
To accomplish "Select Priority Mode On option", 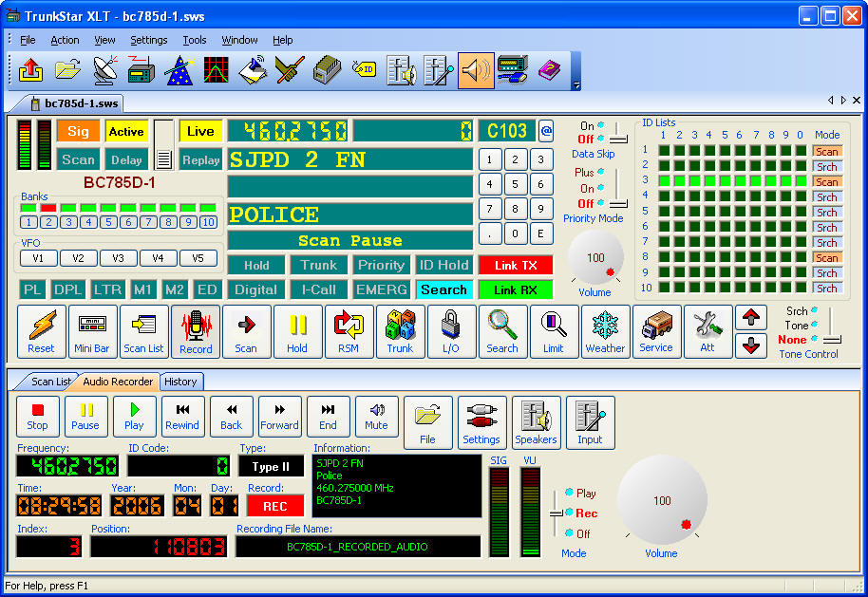I will point(591,188).
